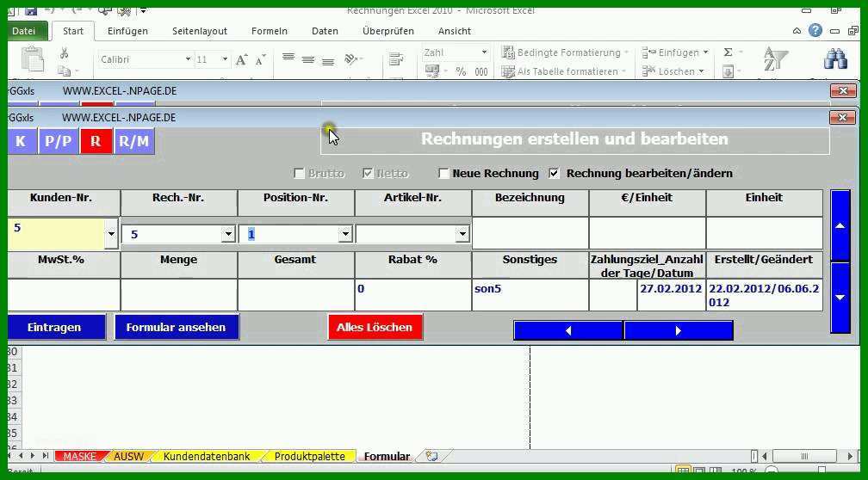868x480 pixels.
Task: Click the P/P navigation button
Action: [59, 142]
